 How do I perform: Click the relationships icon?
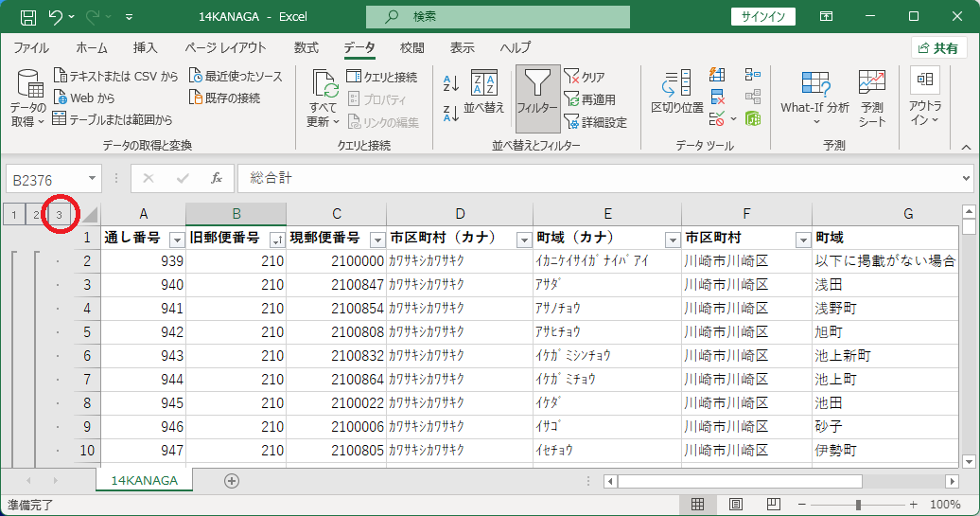[x=753, y=97]
